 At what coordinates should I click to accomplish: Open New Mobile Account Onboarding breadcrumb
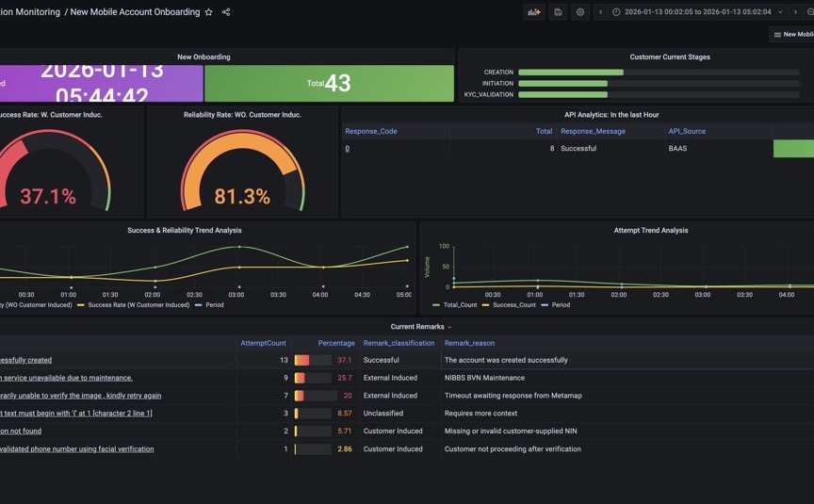(x=135, y=12)
